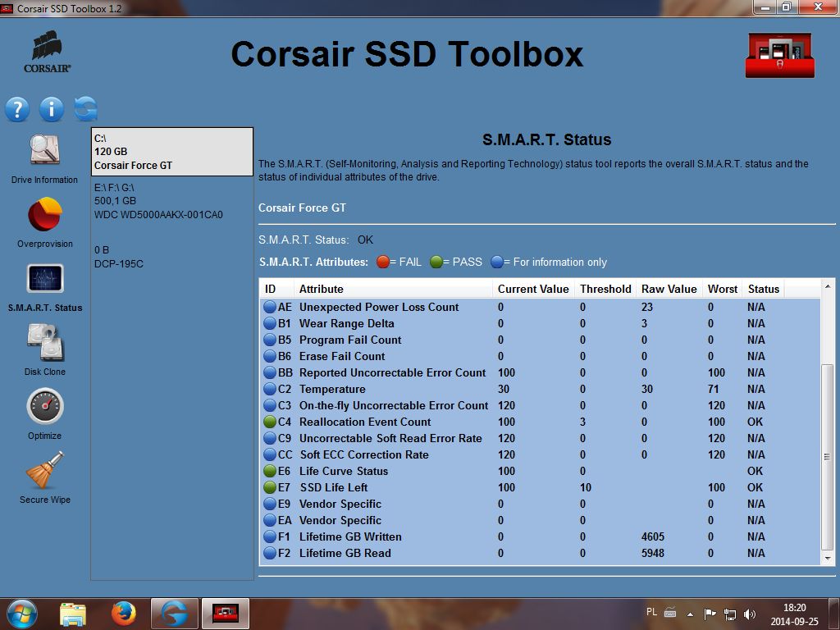Open the Disk Clone tool
The image size is (840, 630).
[x=45, y=349]
